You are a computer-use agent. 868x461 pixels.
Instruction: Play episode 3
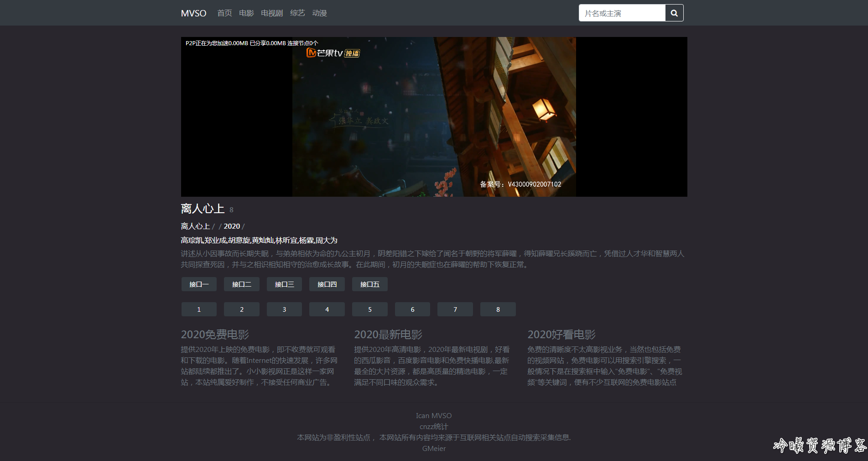284,309
